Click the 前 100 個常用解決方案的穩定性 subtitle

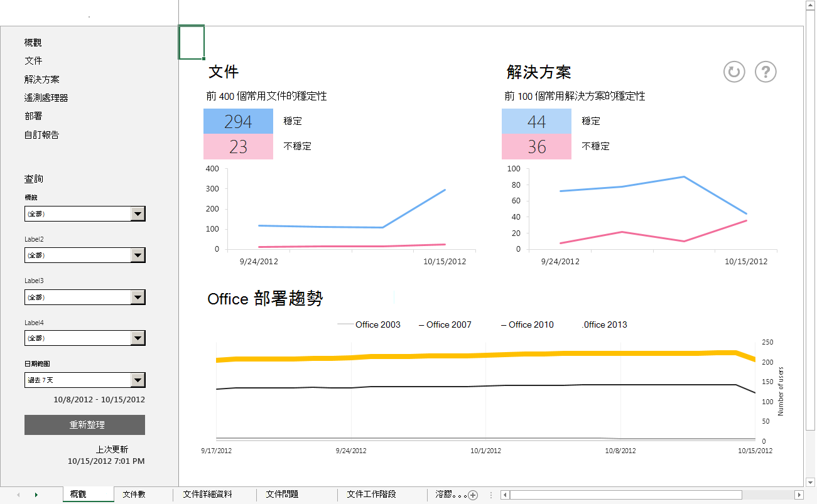tap(575, 96)
